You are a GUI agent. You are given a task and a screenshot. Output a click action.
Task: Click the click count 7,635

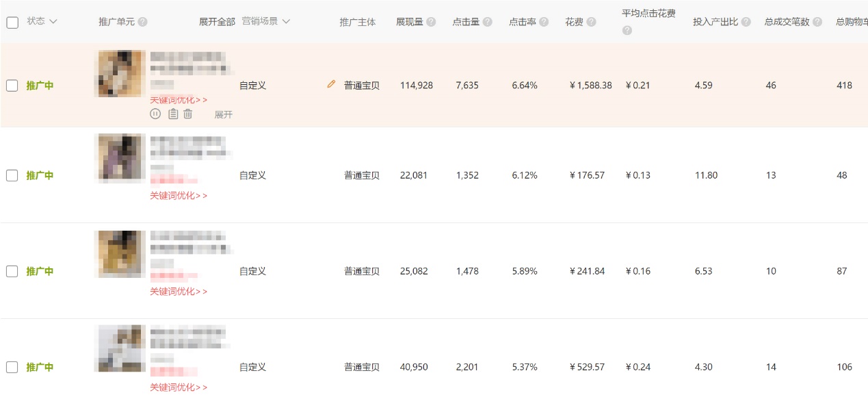pos(467,86)
